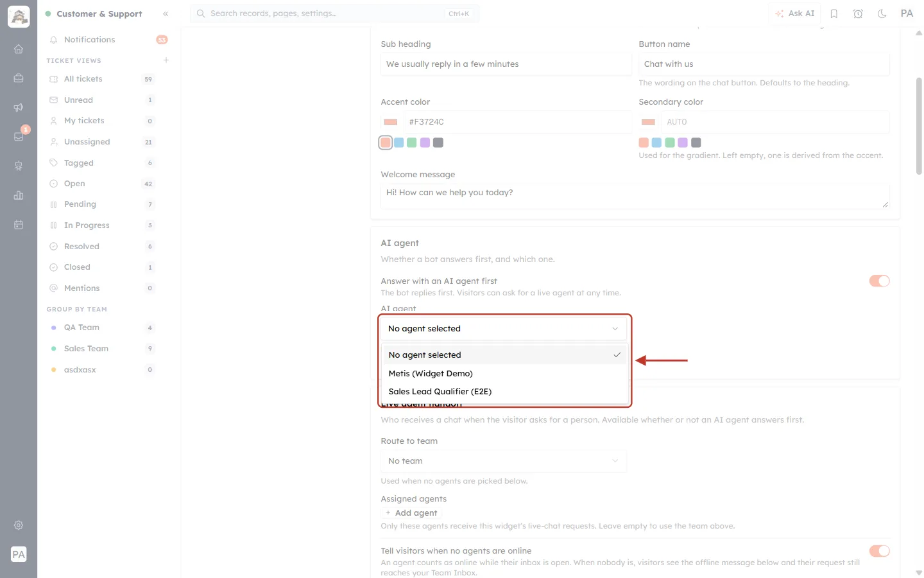Click the accent color hex field
Image resolution: width=924 pixels, height=578 pixels.
click(518, 122)
